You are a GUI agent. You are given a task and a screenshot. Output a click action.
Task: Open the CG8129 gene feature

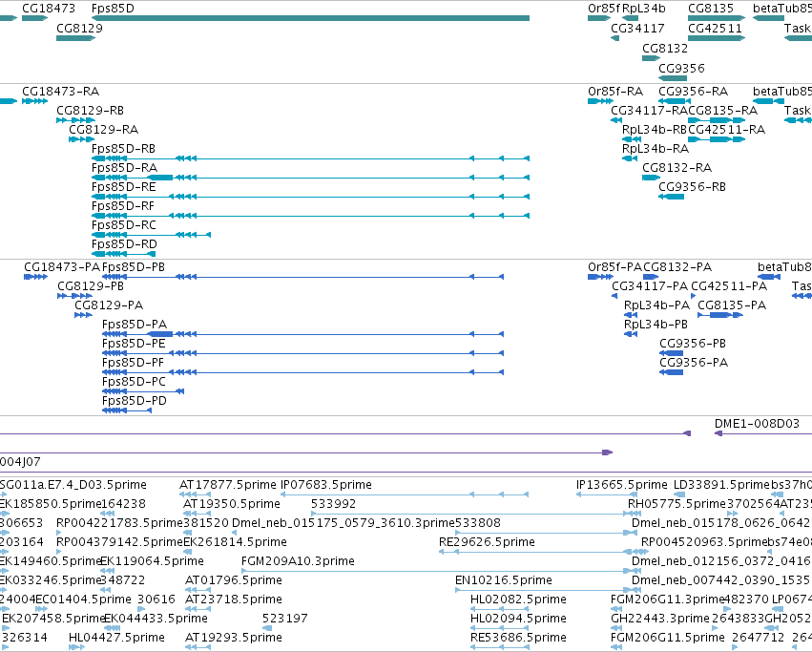point(75,38)
